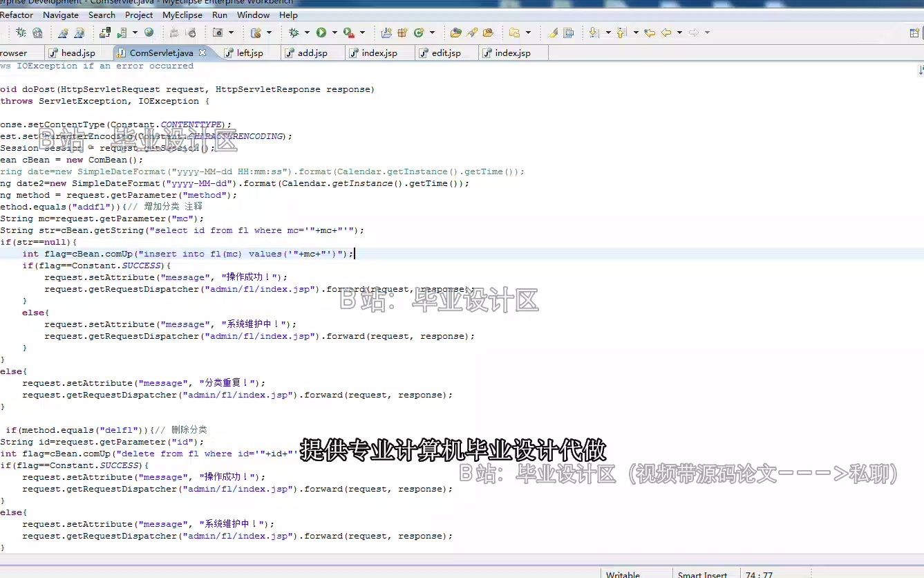Click the Open Task folder icon
This screenshot has height=578, width=924.
(488, 32)
